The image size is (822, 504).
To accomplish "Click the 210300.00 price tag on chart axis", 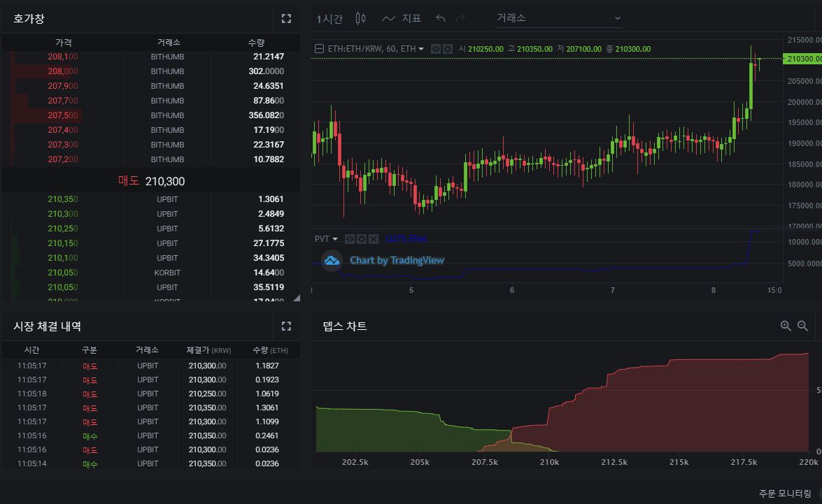I will (802, 59).
